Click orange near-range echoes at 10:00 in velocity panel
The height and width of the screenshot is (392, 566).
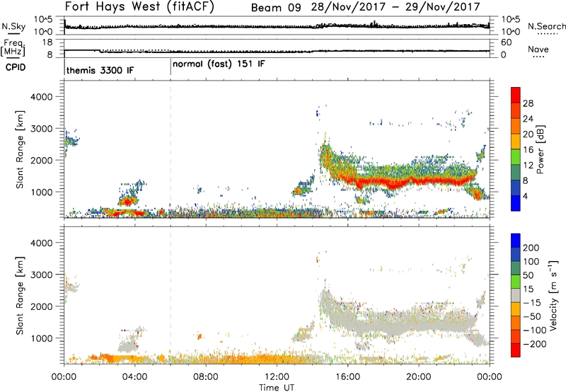click(241, 359)
